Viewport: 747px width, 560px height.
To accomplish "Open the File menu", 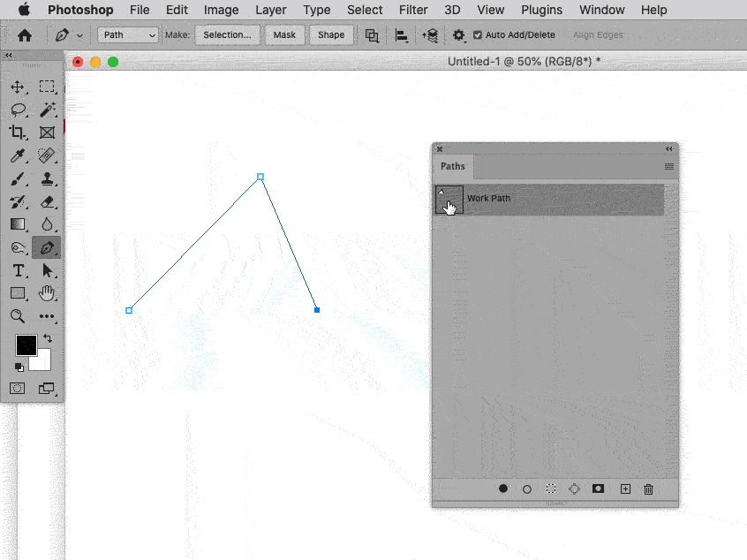I will click(140, 10).
